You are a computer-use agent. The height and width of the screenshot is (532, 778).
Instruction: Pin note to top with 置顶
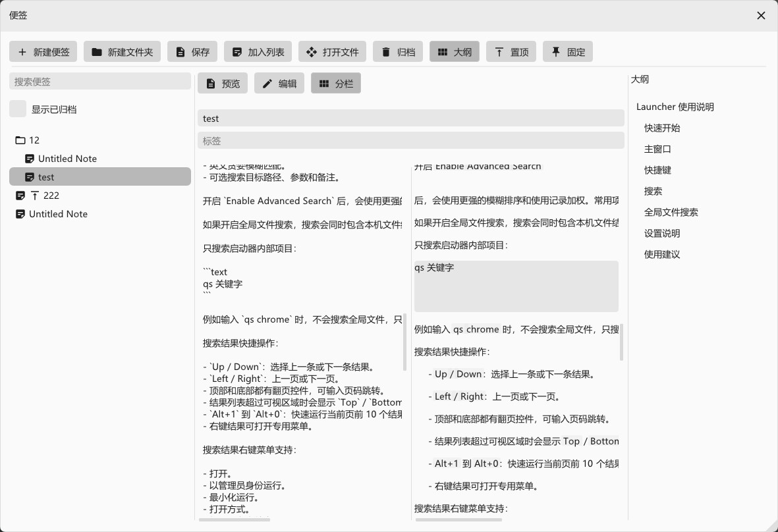(x=511, y=51)
